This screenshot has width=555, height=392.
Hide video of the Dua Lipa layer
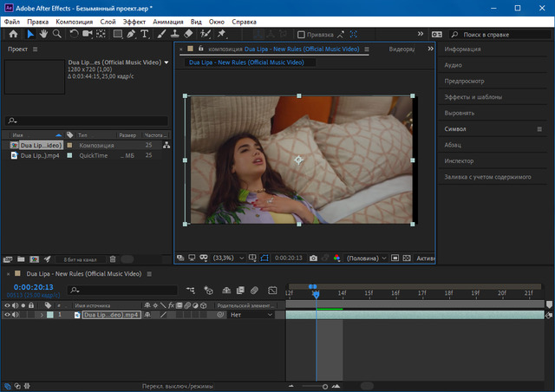coord(7,315)
